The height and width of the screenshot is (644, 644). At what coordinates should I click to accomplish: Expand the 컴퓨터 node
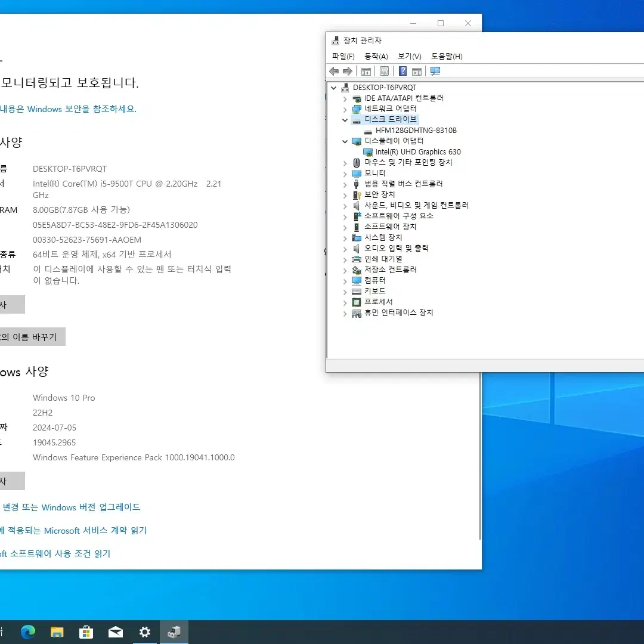click(345, 281)
